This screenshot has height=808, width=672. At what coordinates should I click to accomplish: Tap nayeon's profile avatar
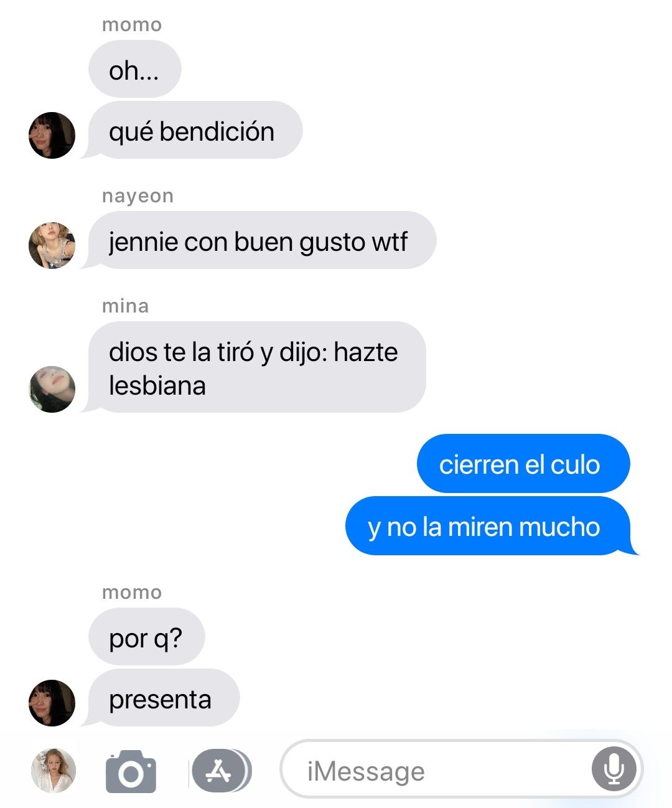click(52, 245)
